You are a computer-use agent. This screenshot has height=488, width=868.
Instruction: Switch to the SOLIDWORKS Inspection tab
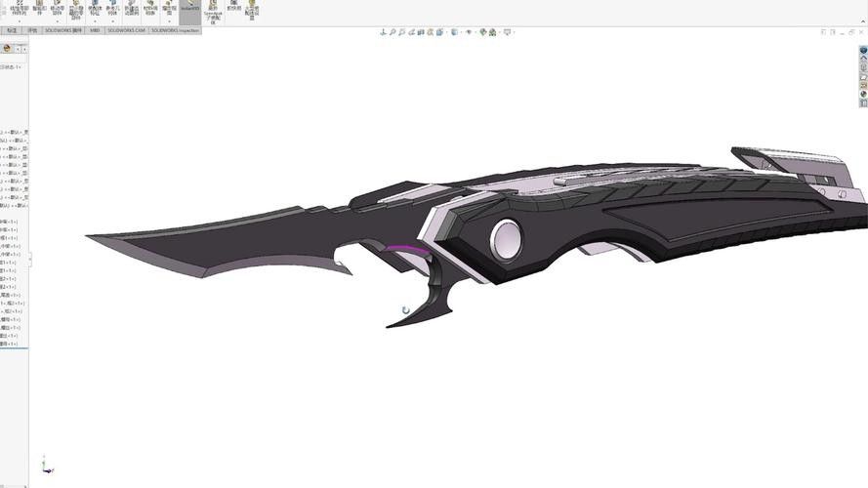pyautogui.click(x=175, y=30)
